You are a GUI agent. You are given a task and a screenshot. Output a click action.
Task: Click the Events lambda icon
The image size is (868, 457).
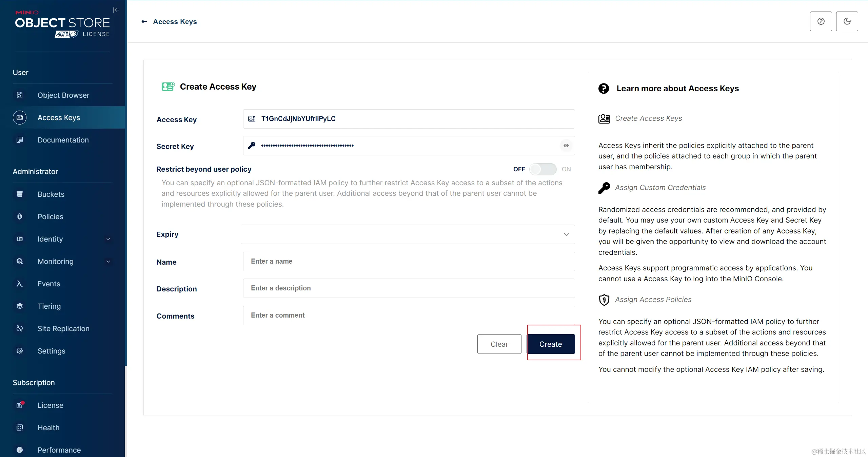click(x=20, y=284)
